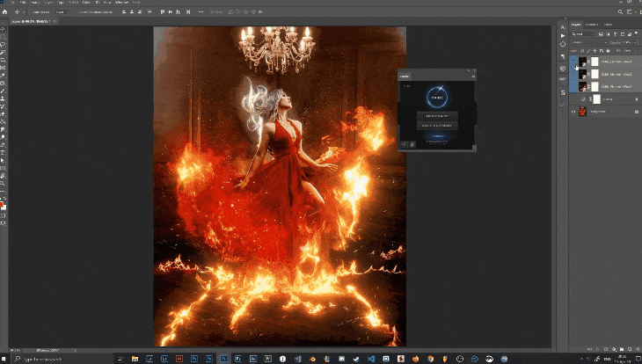Open the collapsed Character panel icon

(x=563, y=27)
